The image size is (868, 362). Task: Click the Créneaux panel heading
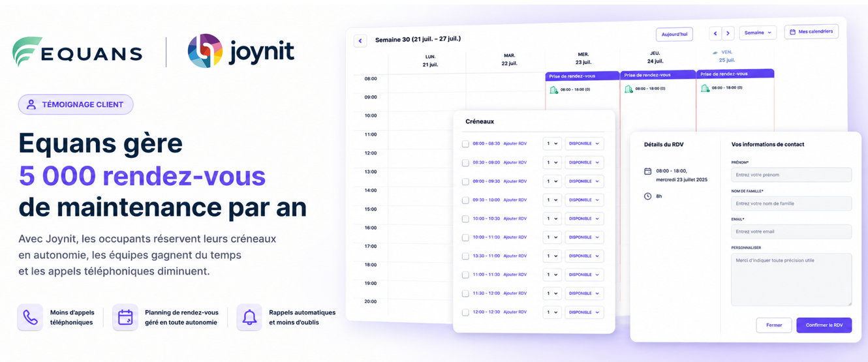click(480, 121)
